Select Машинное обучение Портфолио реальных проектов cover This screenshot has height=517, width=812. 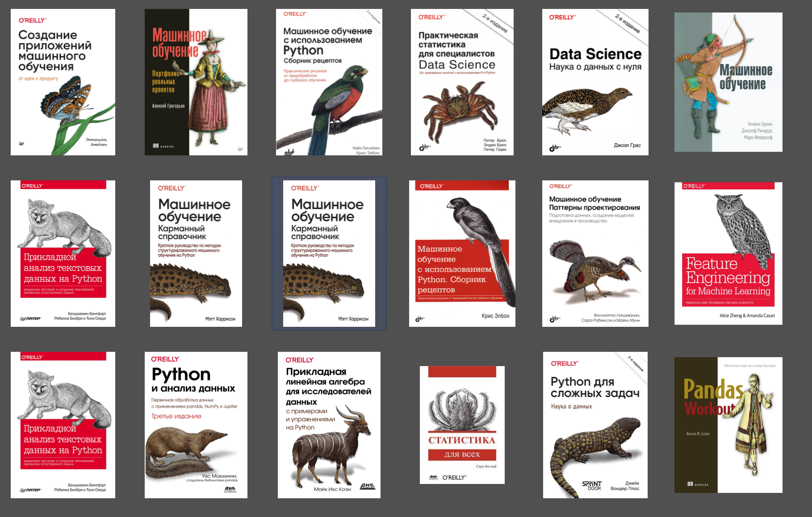point(196,82)
